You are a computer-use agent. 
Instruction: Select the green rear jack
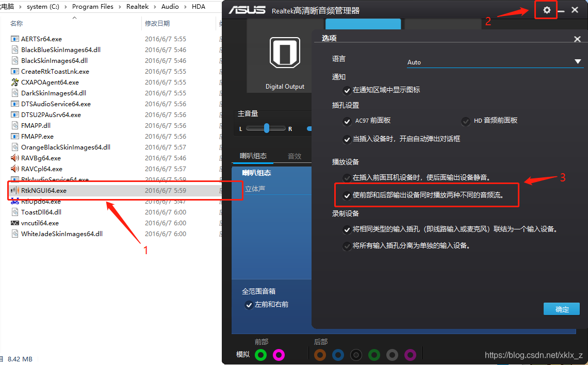(x=374, y=355)
